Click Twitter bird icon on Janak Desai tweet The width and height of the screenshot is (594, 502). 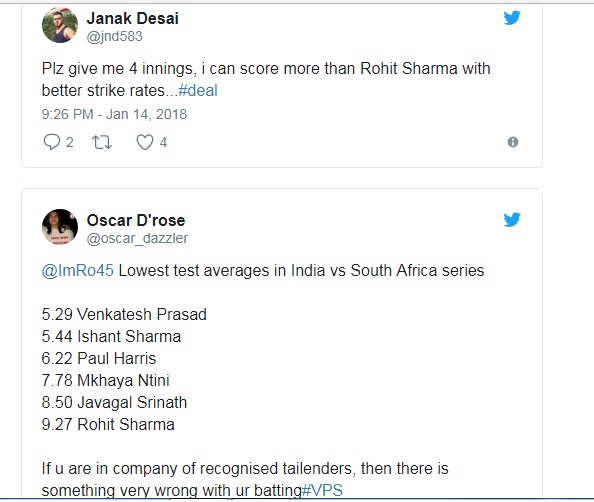pyautogui.click(x=512, y=17)
